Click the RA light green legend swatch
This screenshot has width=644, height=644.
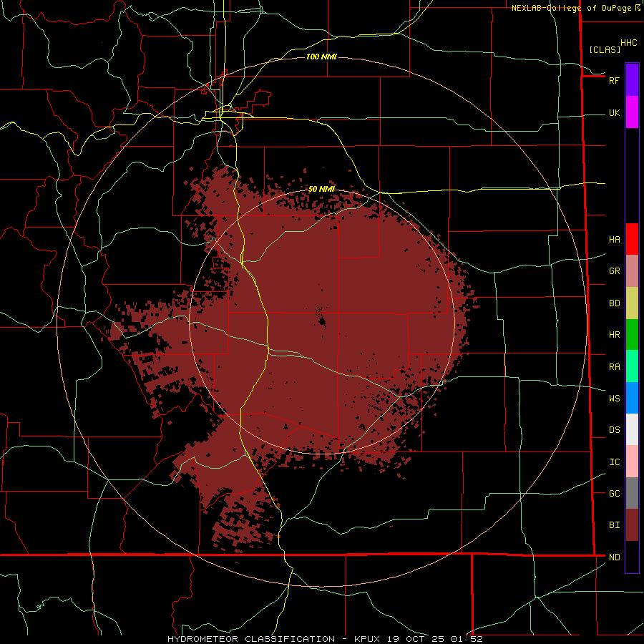632,366
